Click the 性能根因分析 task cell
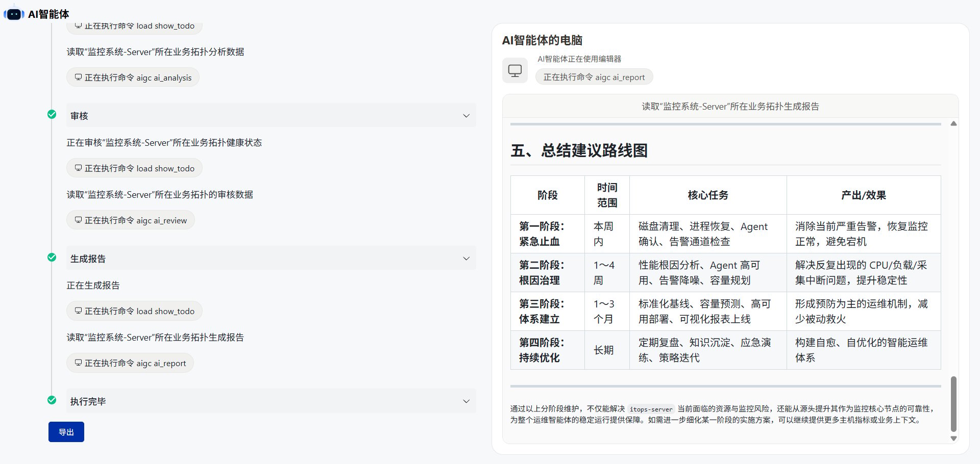Image resolution: width=980 pixels, height=464 pixels. (x=708, y=272)
